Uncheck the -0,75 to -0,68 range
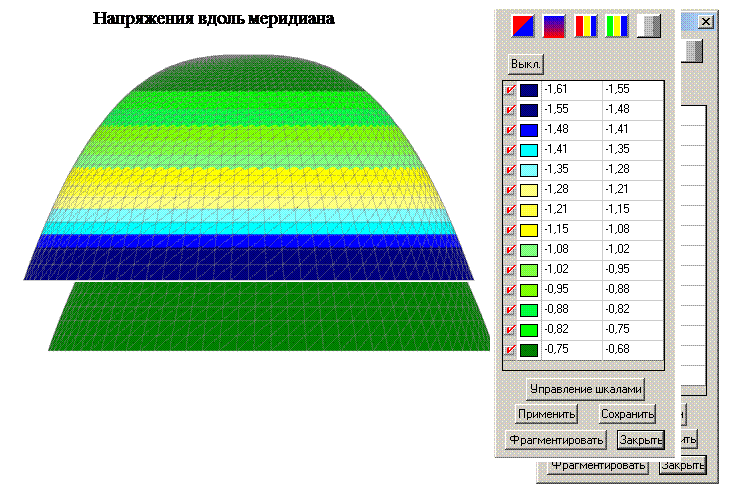Screen dimensions: 730x492 click(510, 350)
